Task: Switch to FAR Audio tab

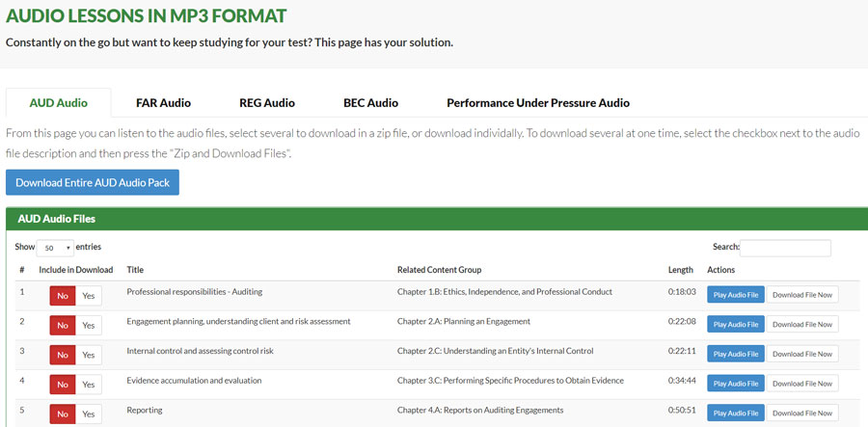Action: (x=163, y=103)
